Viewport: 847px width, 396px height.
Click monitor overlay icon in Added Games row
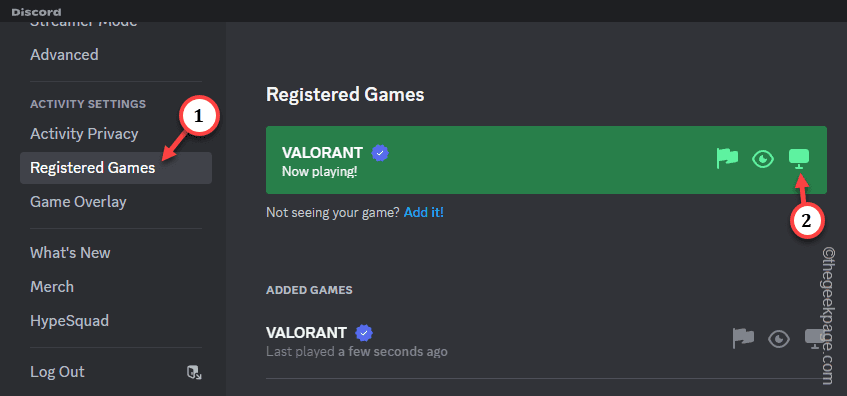[x=815, y=339]
